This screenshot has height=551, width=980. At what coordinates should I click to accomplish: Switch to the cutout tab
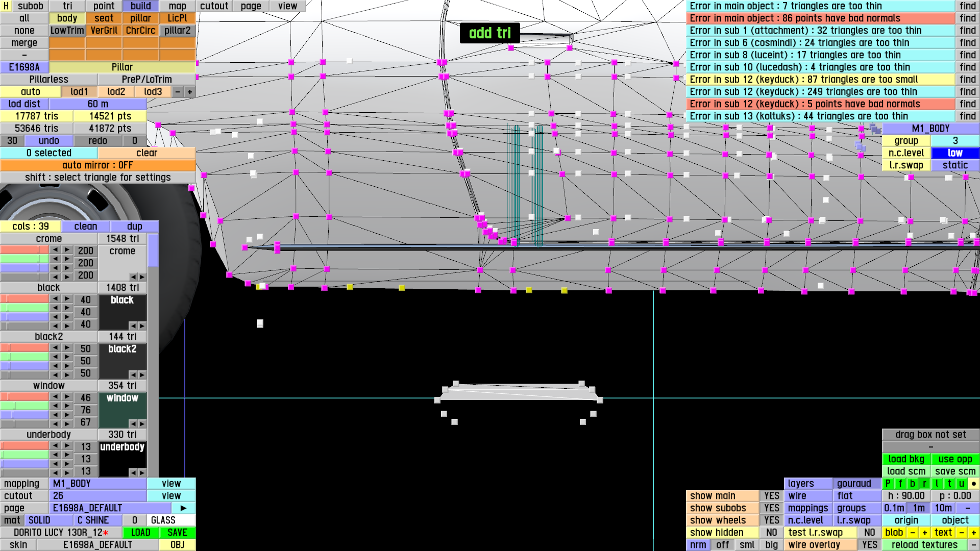[214, 6]
